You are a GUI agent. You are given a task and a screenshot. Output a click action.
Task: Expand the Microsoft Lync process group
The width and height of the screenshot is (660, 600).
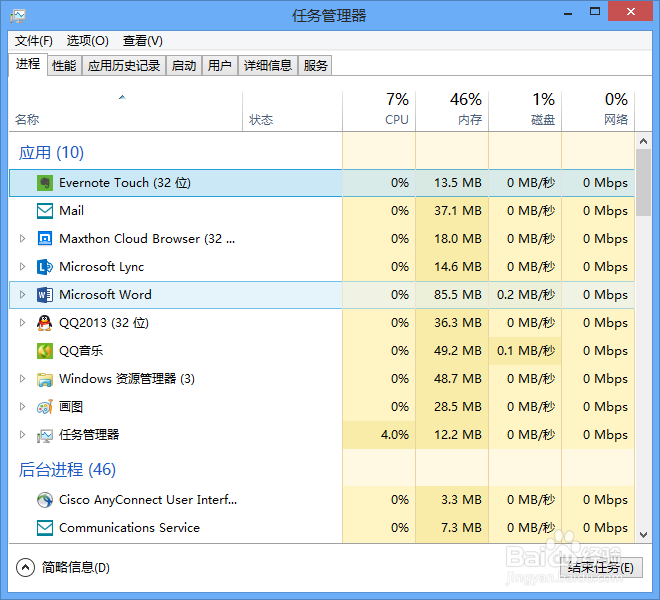click(23, 267)
